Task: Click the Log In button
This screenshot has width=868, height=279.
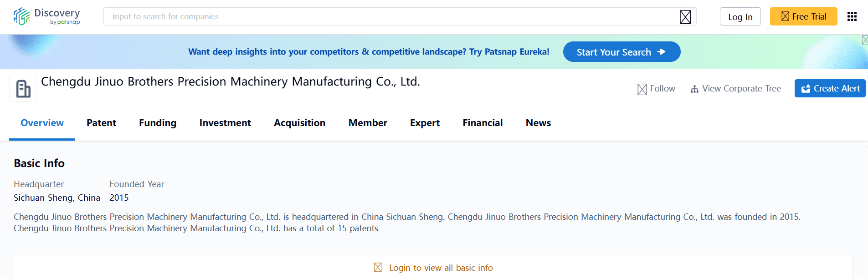Action: pos(740,16)
